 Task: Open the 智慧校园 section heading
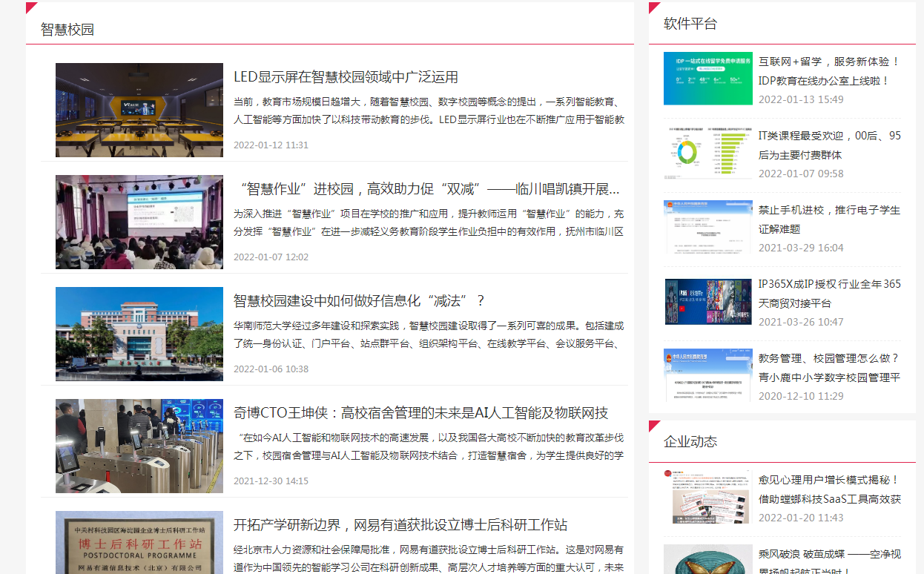pyautogui.click(x=67, y=30)
